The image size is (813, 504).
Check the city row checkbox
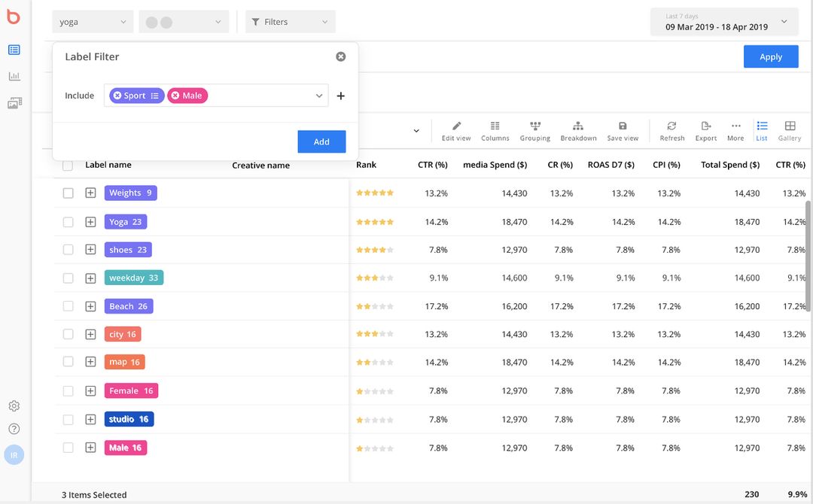68,334
